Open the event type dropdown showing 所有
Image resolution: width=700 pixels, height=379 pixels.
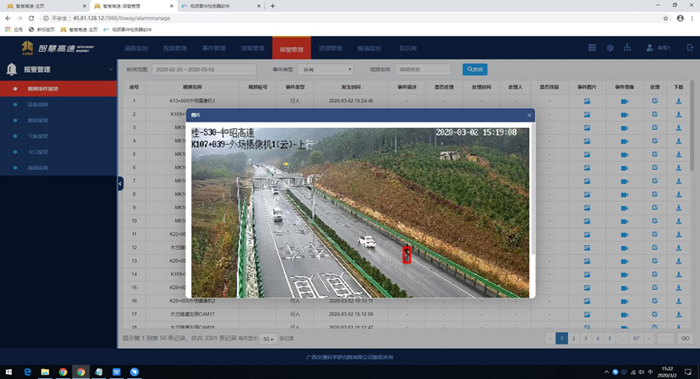click(325, 70)
